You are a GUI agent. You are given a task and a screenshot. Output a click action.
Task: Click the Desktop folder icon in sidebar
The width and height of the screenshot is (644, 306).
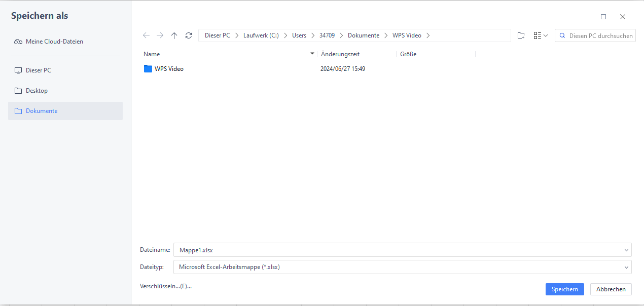19,90
